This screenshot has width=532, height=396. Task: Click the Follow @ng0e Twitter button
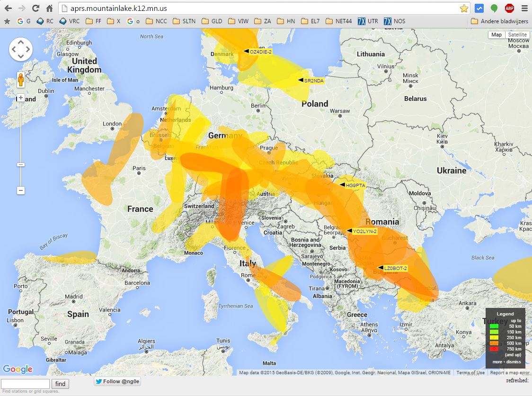(117, 381)
